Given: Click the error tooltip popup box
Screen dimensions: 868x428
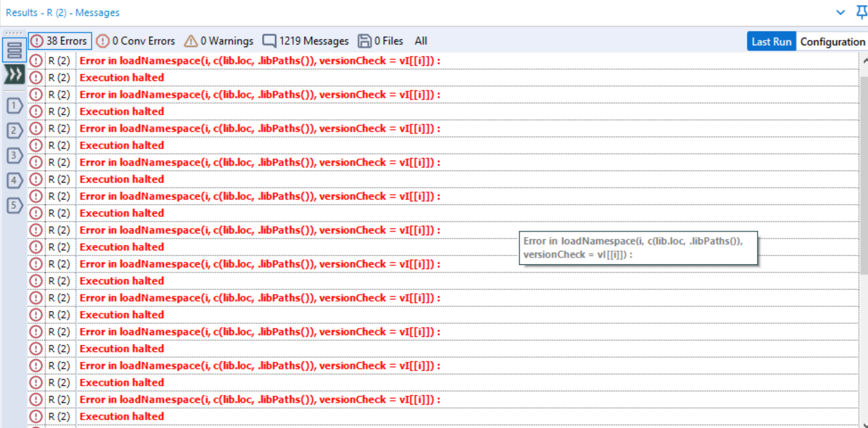Looking at the screenshot, I should click(639, 247).
